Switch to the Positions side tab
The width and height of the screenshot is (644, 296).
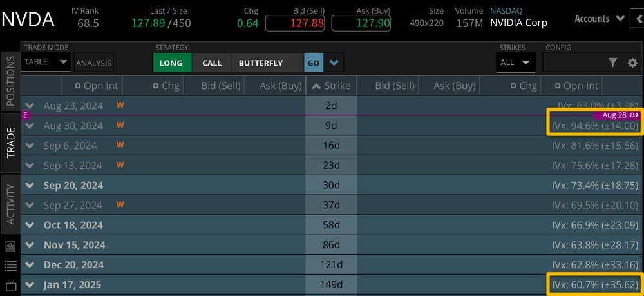[10, 81]
